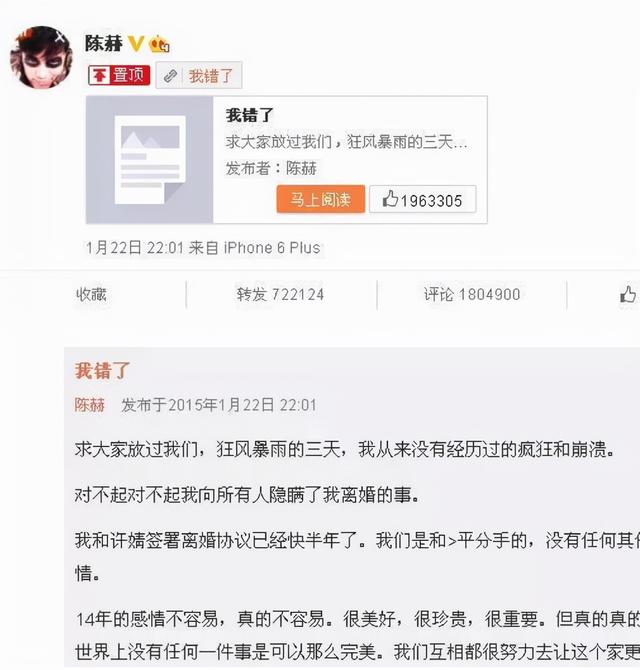Viewport: 640px width, 670px height.
Task: Open 评论 1804900 comments
Action: (472, 294)
